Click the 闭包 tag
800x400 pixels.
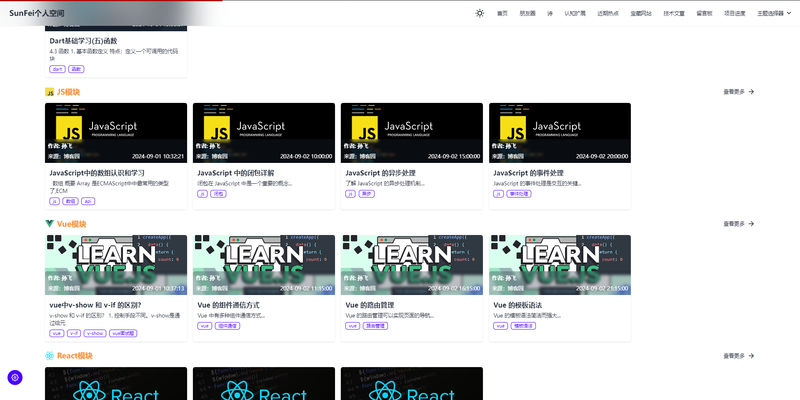218,194
